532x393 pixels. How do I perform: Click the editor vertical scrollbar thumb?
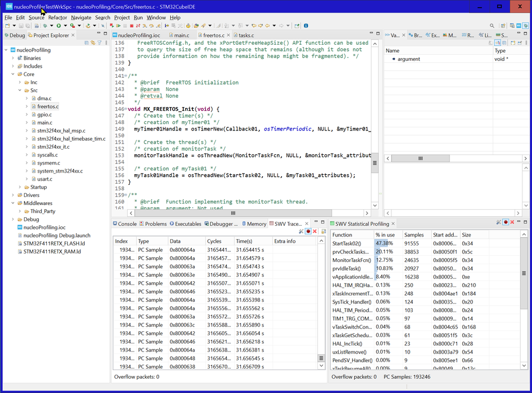click(374, 163)
